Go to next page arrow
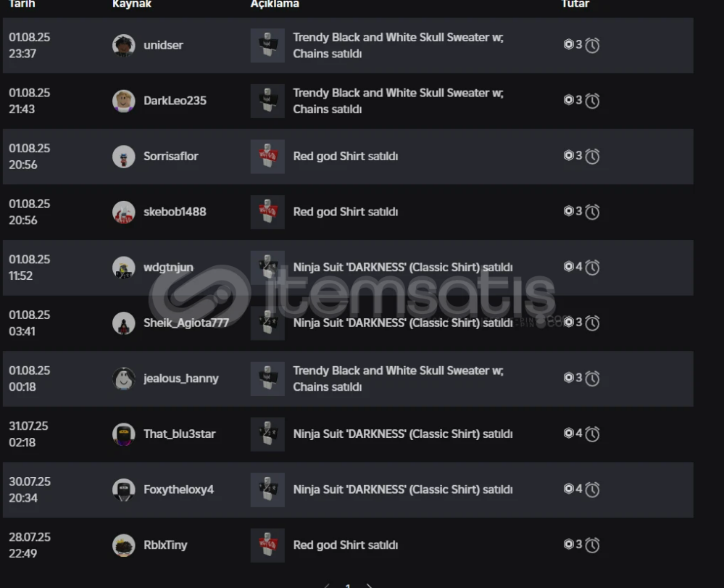 pos(369,586)
